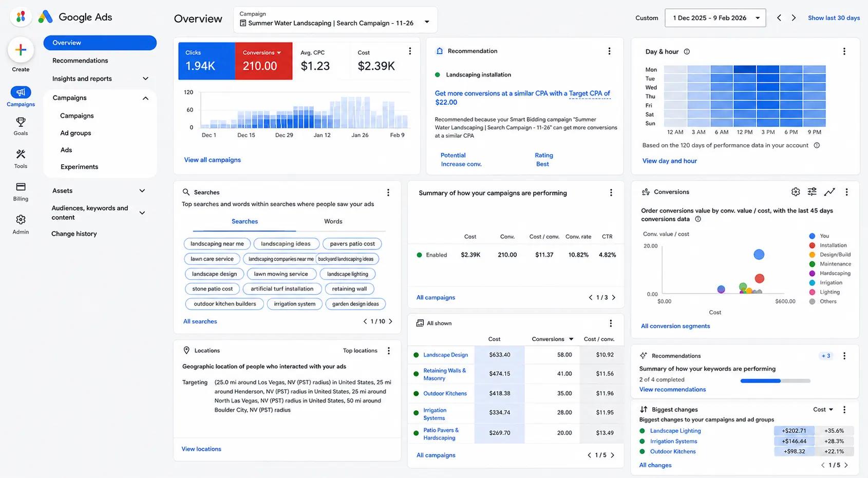This screenshot has height=478, width=868.
Task: Expand the Assets nav section
Action: 142,191
